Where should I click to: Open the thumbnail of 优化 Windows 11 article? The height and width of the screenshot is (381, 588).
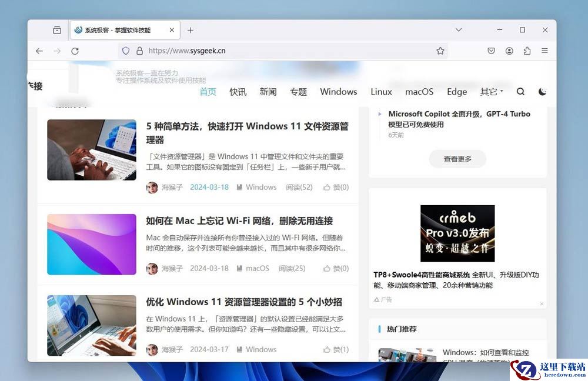point(92,326)
